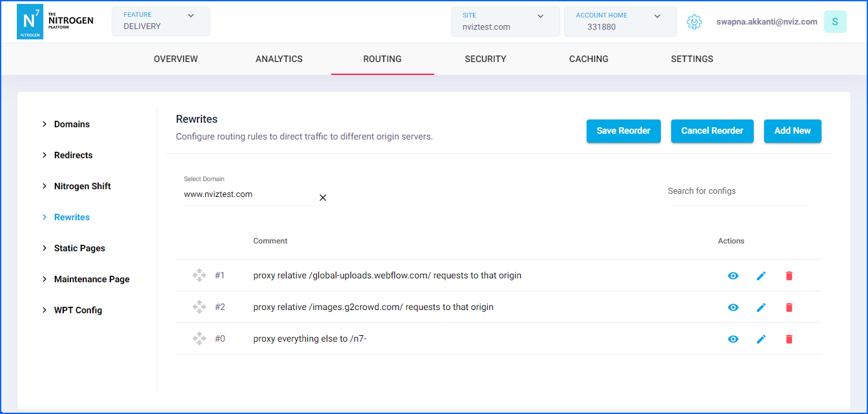Delete the g2crowd.com rewrite rule
Image resolution: width=868 pixels, height=414 pixels.
(x=789, y=307)
